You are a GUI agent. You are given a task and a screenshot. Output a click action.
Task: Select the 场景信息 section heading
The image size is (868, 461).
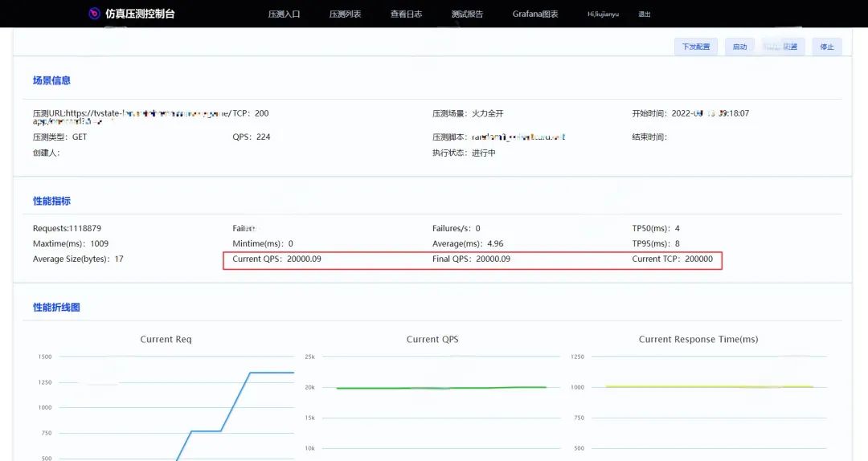coord(51,80)
